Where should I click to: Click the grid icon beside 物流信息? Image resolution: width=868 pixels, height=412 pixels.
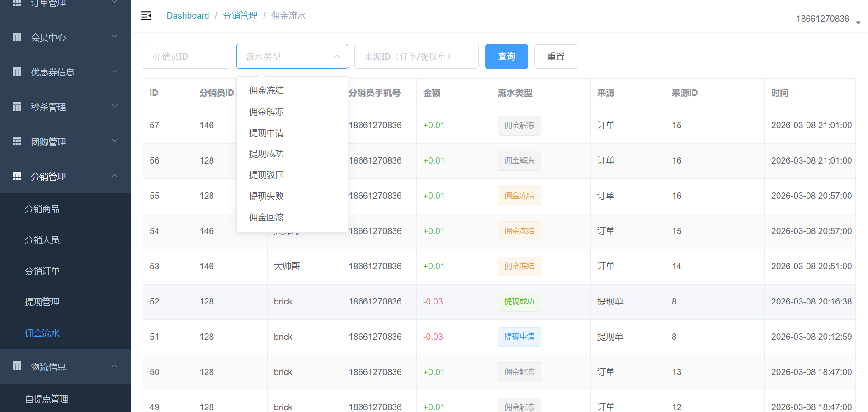tap(17, 366)
